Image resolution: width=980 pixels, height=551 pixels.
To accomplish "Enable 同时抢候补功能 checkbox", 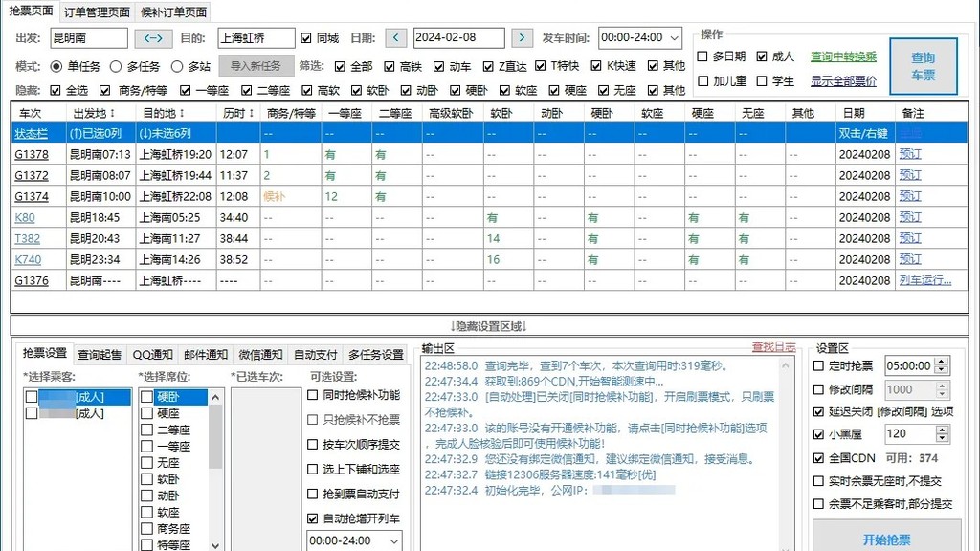I will pyautogui.click(x=313, y=395).
